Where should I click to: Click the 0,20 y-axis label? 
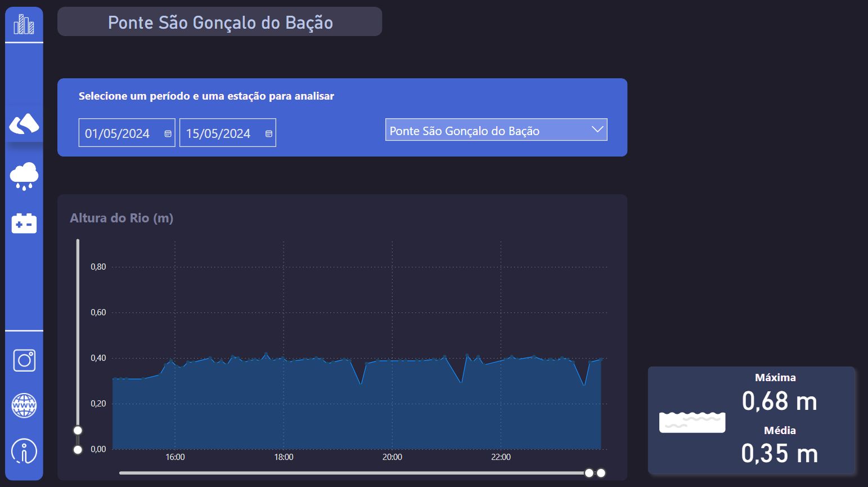(x=98, y=404)
